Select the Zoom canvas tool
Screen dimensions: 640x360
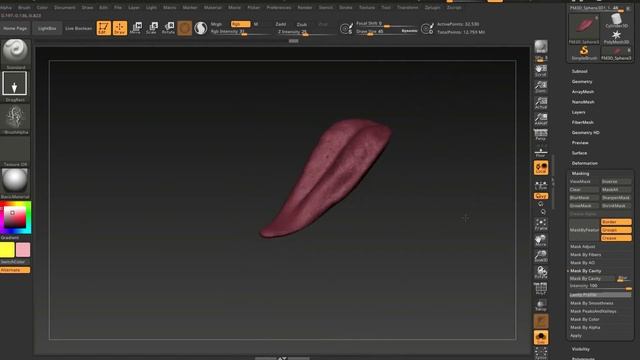tap(541, 87)
